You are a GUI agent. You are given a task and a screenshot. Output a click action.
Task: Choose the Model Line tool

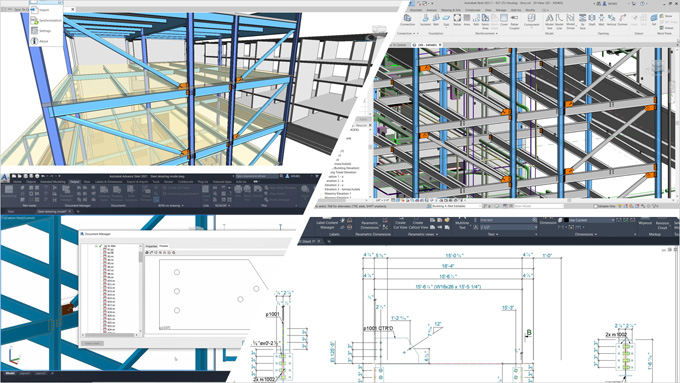click(559, 21)
